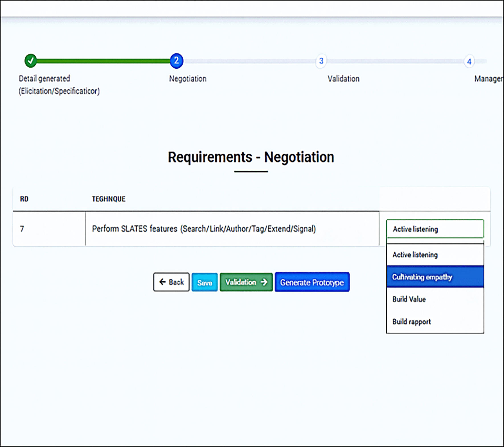504x447 pixels.
Task: Click the right arrow on Validation button
Action: [264, 282]
